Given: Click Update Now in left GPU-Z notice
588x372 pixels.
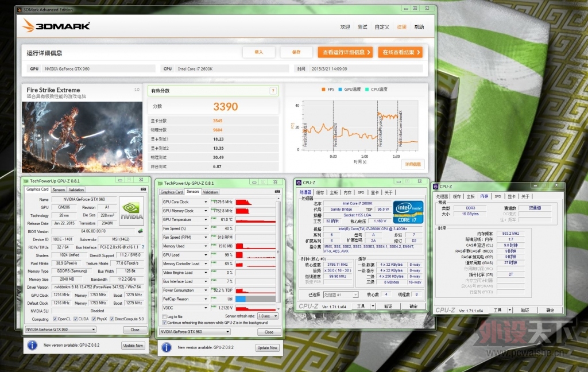Looking at the screenshot, I should pyautogui.click(x=133, y=346).
